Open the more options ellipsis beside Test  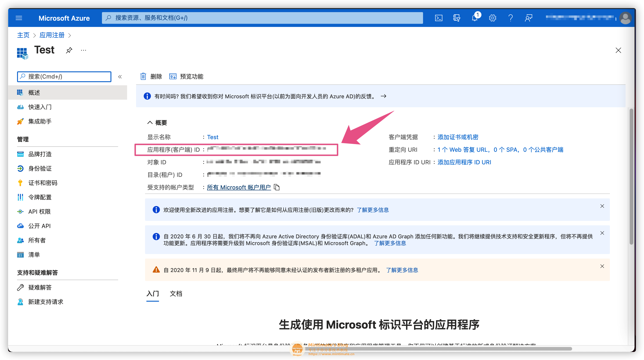point(84,50)
